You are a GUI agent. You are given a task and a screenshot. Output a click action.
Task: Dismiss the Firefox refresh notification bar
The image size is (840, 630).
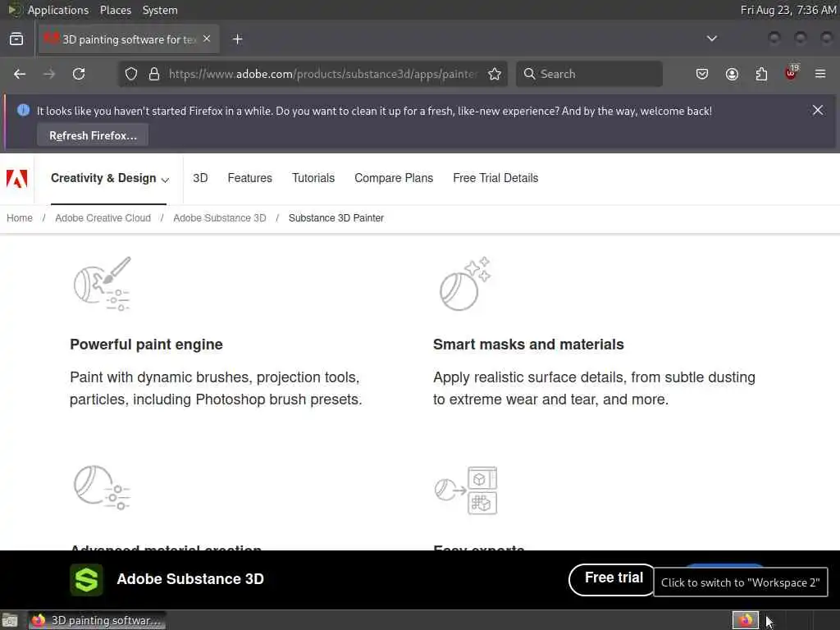(818, 110)
